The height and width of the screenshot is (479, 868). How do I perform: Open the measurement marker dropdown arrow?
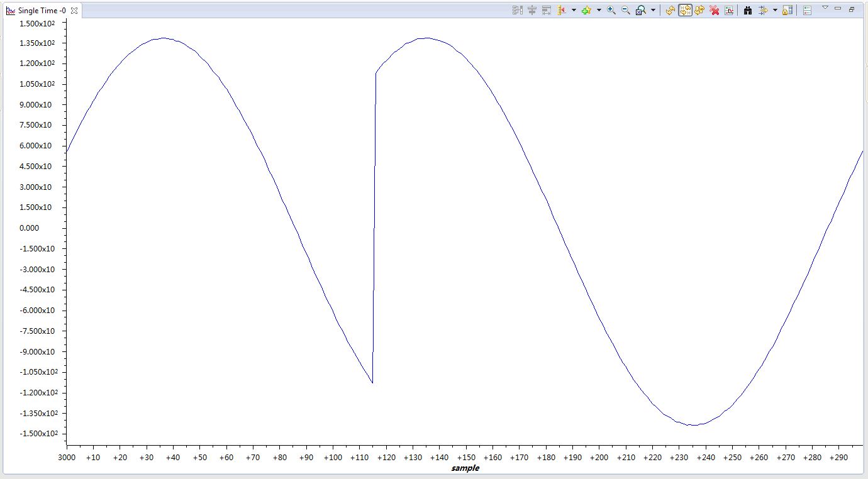point(574,10)
